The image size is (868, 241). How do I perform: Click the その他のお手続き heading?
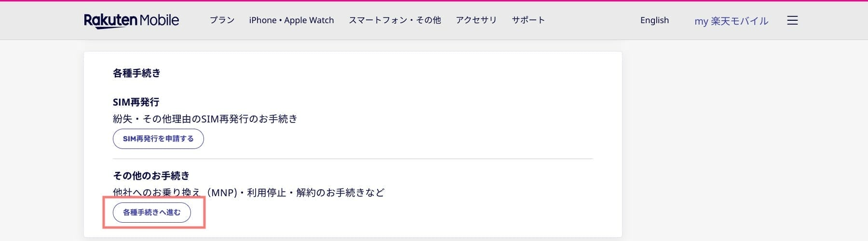coord(151,176)
